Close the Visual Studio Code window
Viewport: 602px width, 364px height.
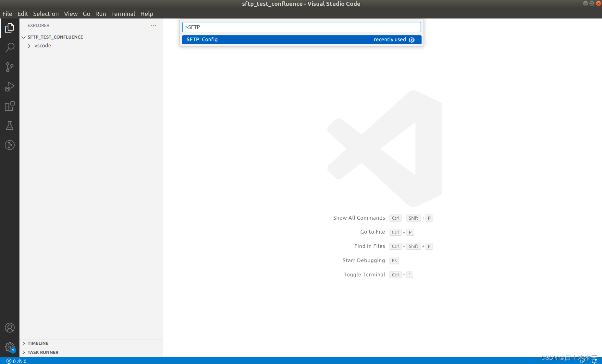(x=598, y=4)
